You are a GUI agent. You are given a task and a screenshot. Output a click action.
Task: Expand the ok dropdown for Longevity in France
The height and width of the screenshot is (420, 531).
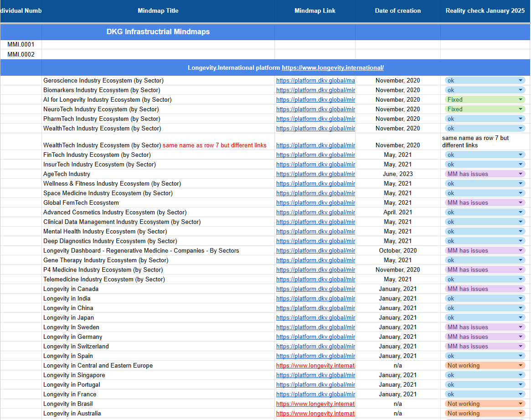click(x=520, y=394)
